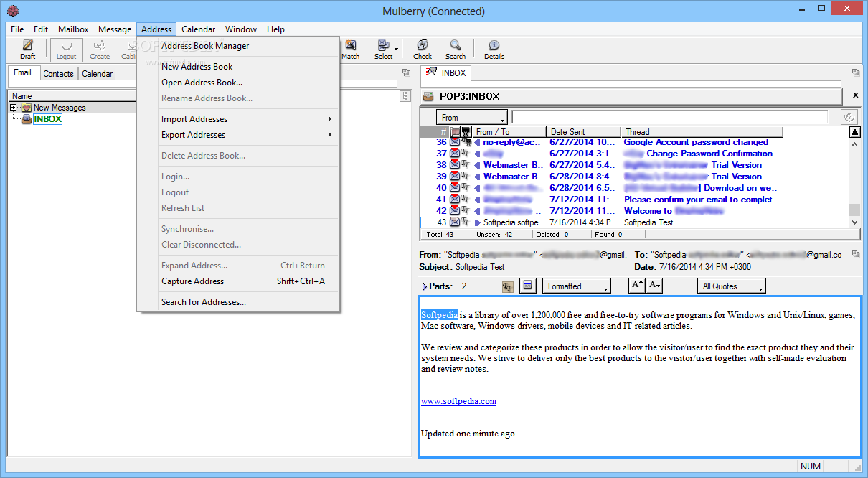868x478 pixels.
Task: Open the Calendar menu
Action: tap(199, 29)
